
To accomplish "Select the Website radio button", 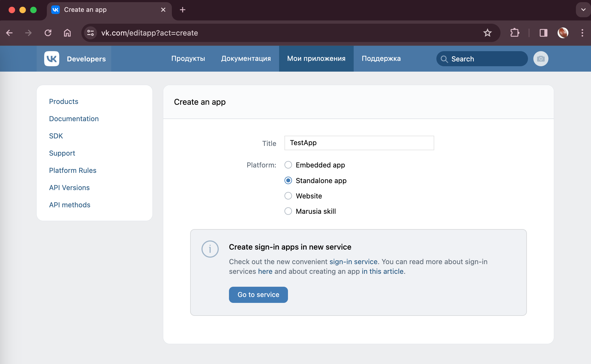I will [x=288, y=196].
